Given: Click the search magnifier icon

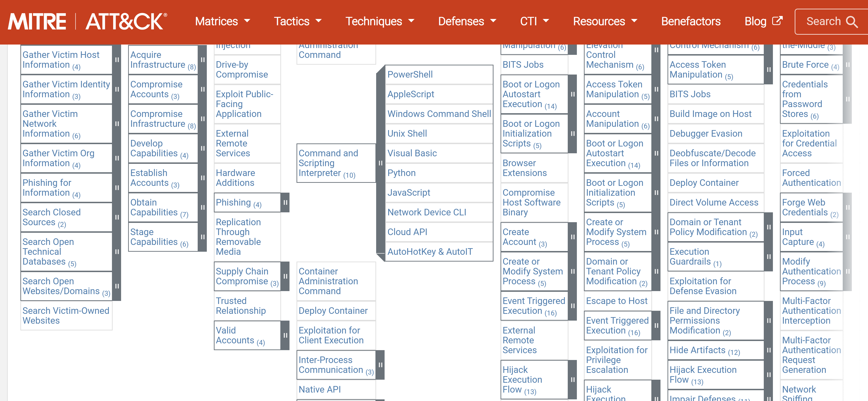Looking at the screenshot, I should coord(852,22).
